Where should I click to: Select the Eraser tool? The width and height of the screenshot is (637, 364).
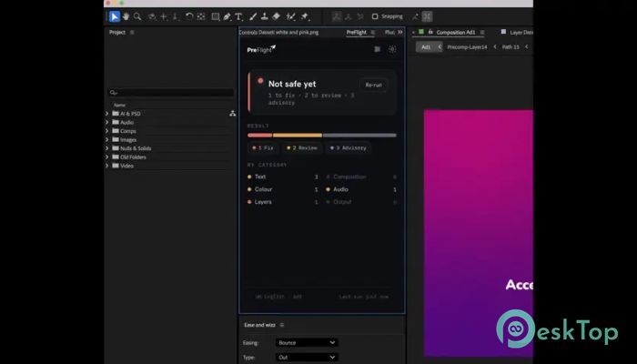point(277,16)
